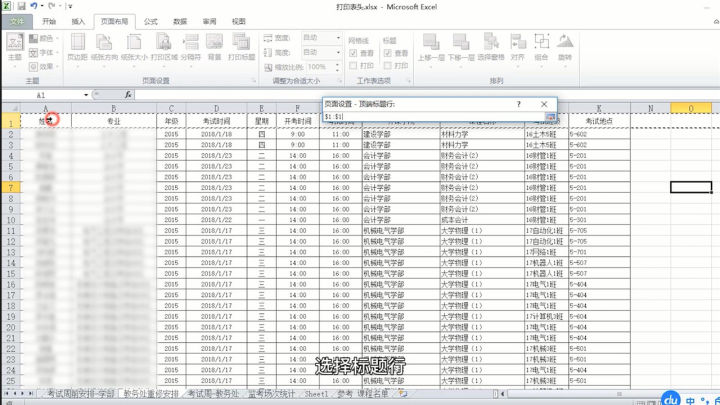The width and height of the screenshot is (720, 405).
Task: Click last-sheet navigation arrow
Action: tap(31, 394)
